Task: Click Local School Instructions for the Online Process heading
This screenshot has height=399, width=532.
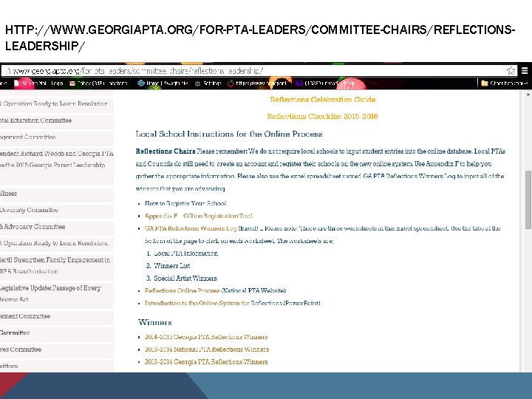Action: pyautogui.click(x=229, y=134)
